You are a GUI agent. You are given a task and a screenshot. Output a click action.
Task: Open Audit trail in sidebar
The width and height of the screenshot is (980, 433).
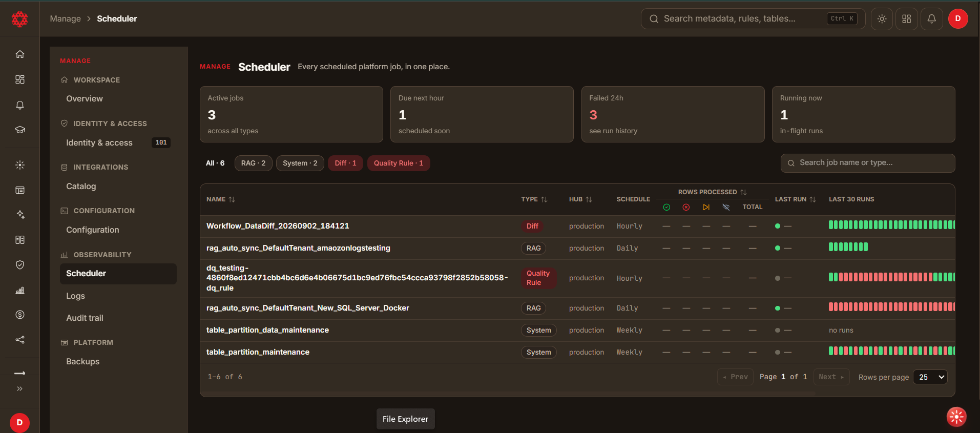click(85, 318)
